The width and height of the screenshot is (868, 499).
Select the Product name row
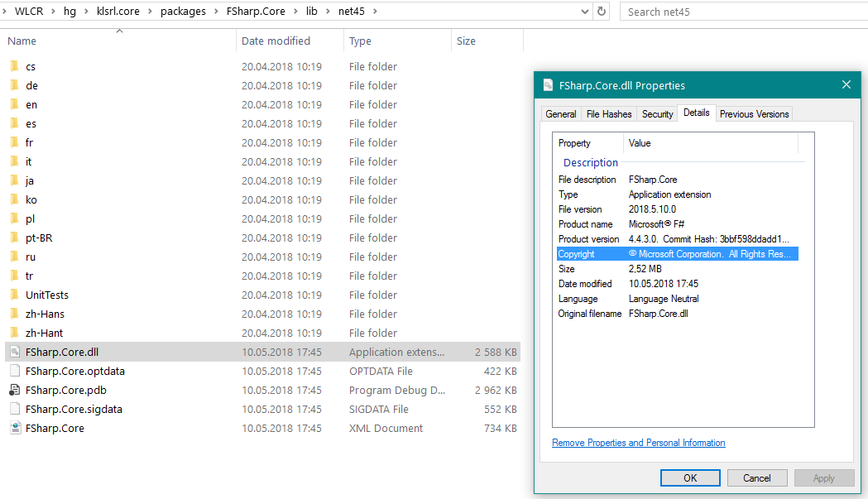click(678, 223)
